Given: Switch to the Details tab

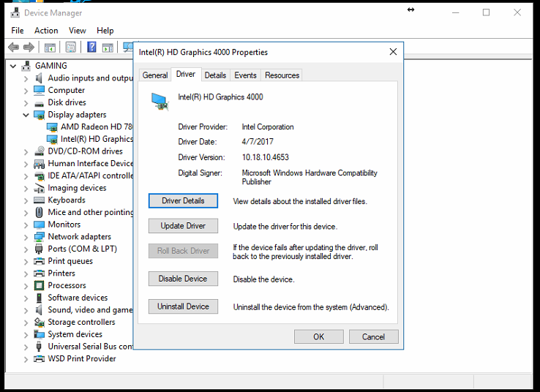Looking at the screenshot, I should tap(215, 75).
